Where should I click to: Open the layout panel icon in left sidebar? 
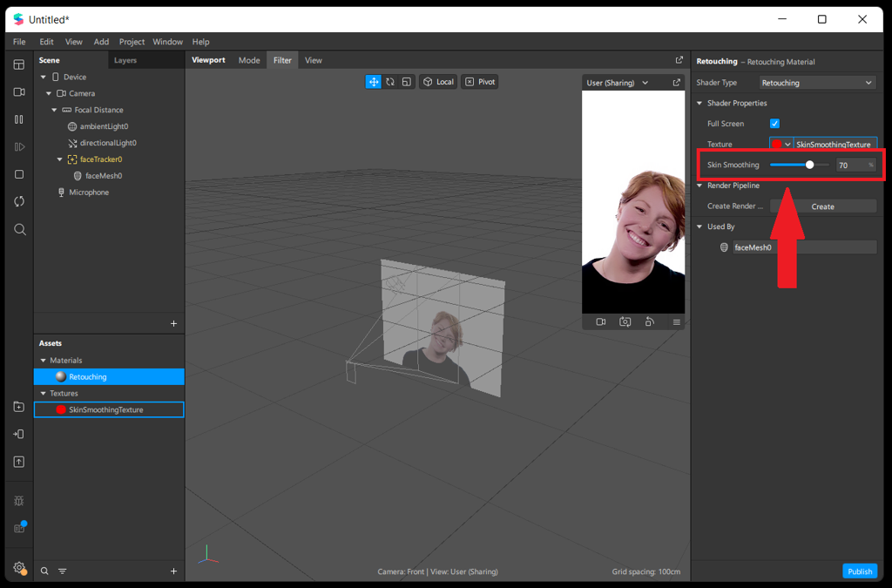point(19,64)
